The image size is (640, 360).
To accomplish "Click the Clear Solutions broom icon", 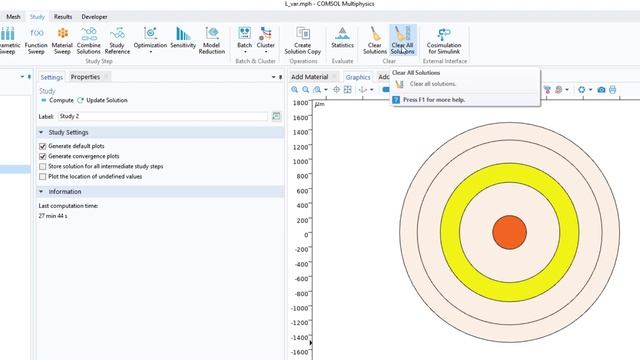I will [375, 33].
